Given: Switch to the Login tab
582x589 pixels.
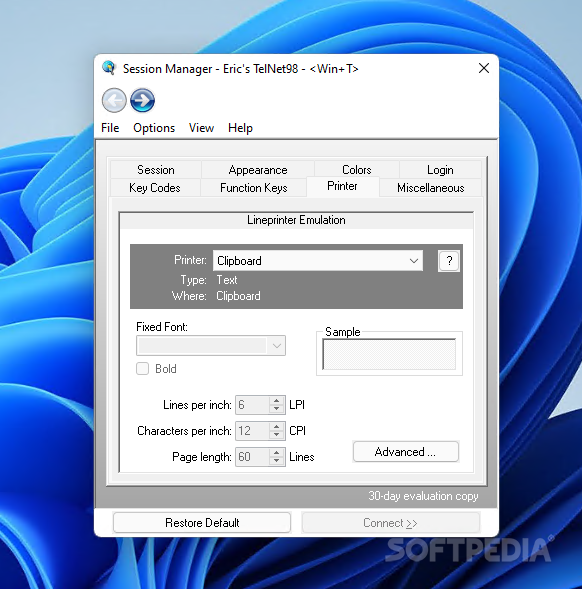Looking at the screenshot, I should point(440,170).
